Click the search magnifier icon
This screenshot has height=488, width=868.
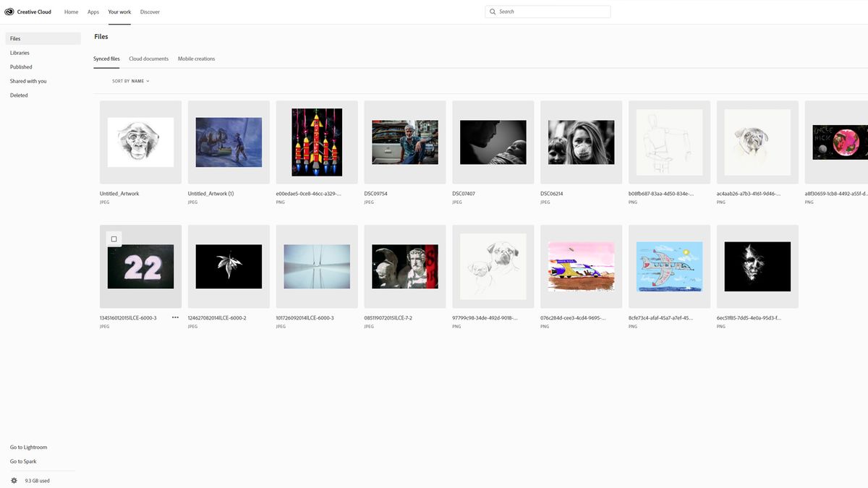(493, 11)
